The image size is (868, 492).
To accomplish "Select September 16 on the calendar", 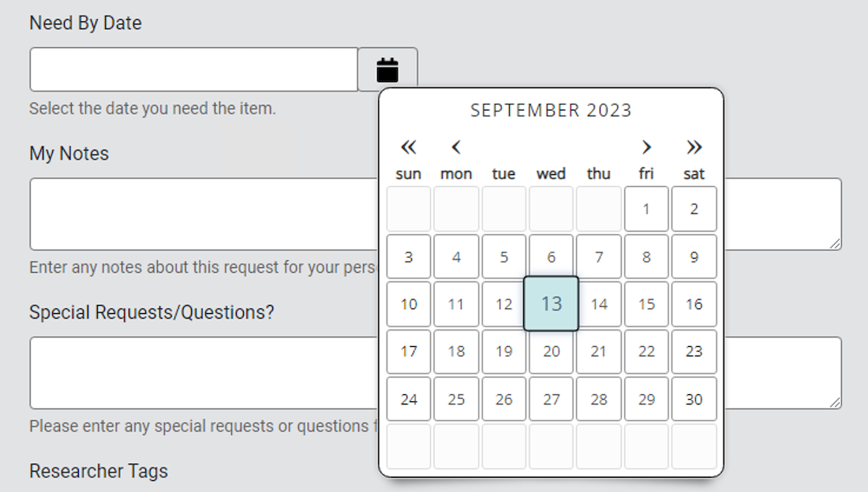I will click(x=694, y=304).
